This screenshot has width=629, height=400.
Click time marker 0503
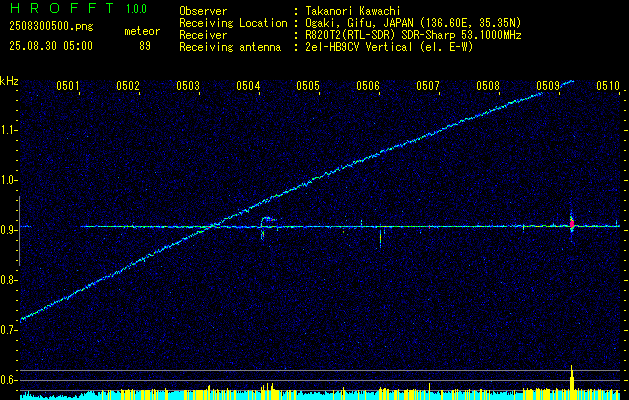point(188,85)
